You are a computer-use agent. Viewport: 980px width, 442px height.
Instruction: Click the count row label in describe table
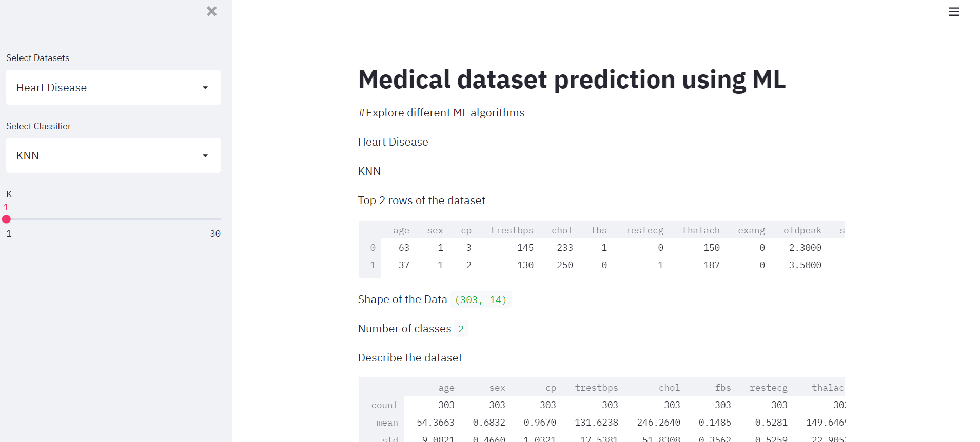pyautogui.click(x=384, y=405)
